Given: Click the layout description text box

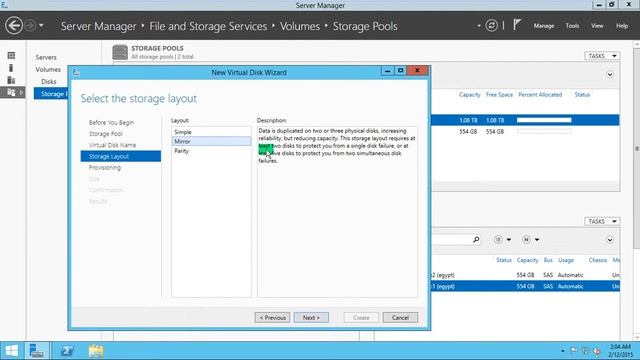Looking at the screenshot, I should [337, 211].
